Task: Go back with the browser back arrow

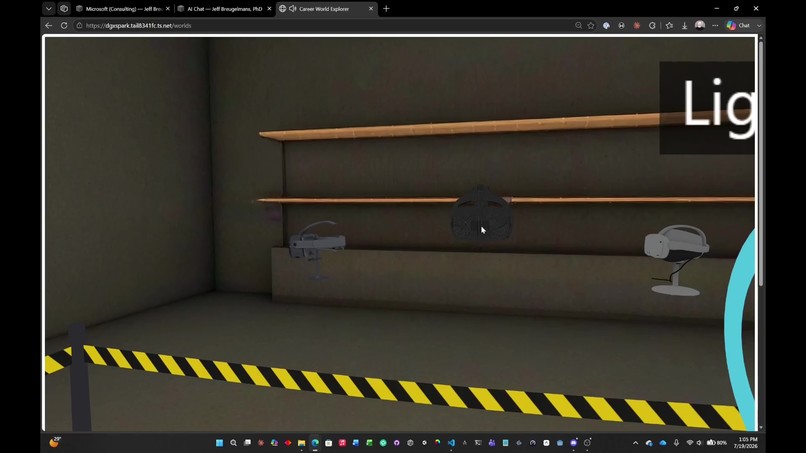Action: (48, 25)
